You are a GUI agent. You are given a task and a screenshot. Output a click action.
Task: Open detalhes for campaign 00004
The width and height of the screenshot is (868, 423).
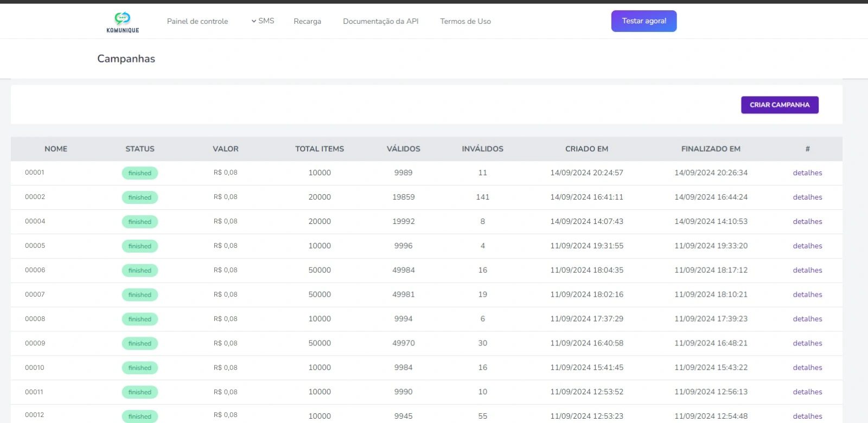[x=807, y=221]
